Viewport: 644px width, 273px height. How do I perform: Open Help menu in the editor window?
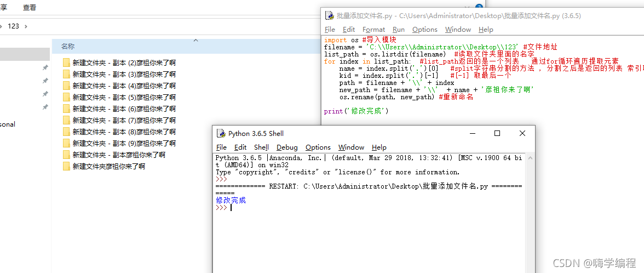coord(486,30)
